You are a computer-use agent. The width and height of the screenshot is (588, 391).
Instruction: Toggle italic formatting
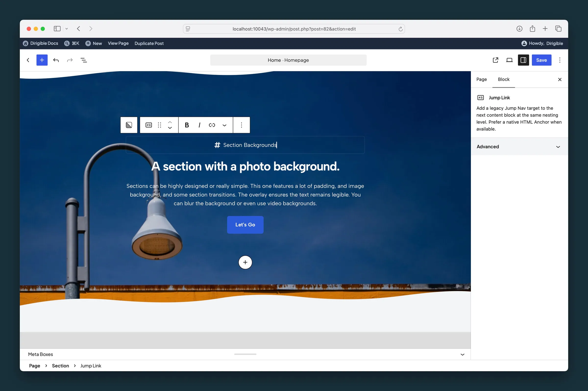(199, 125)
